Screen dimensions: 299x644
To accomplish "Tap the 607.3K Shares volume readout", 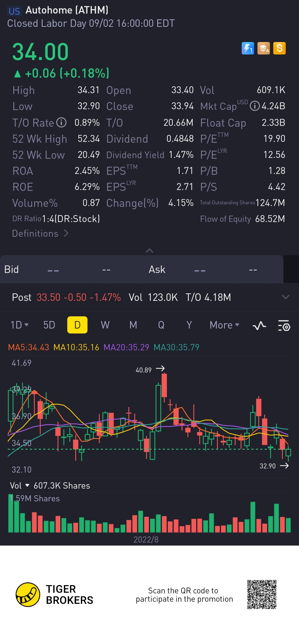I will click(x=62, y=486).
